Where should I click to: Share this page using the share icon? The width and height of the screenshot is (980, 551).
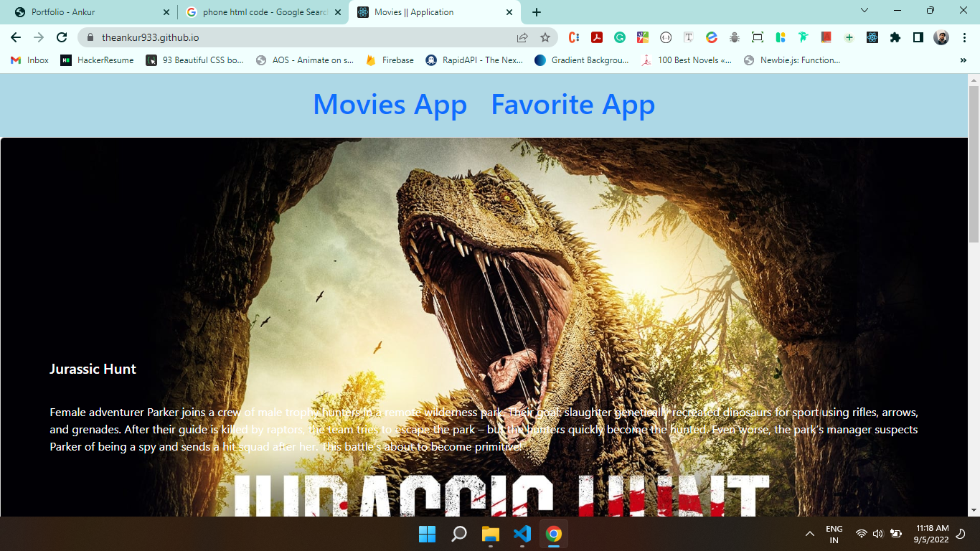pos(522,37)
